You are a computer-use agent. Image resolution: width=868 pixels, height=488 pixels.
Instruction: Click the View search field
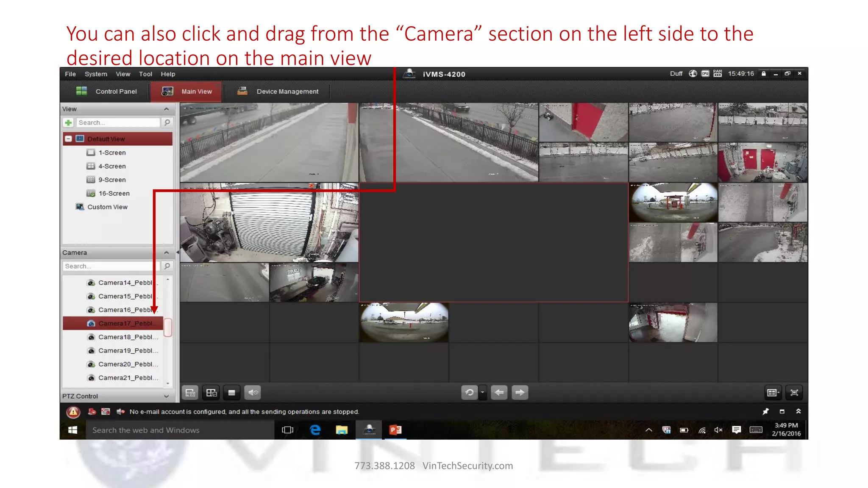click(x=118, y=122)
